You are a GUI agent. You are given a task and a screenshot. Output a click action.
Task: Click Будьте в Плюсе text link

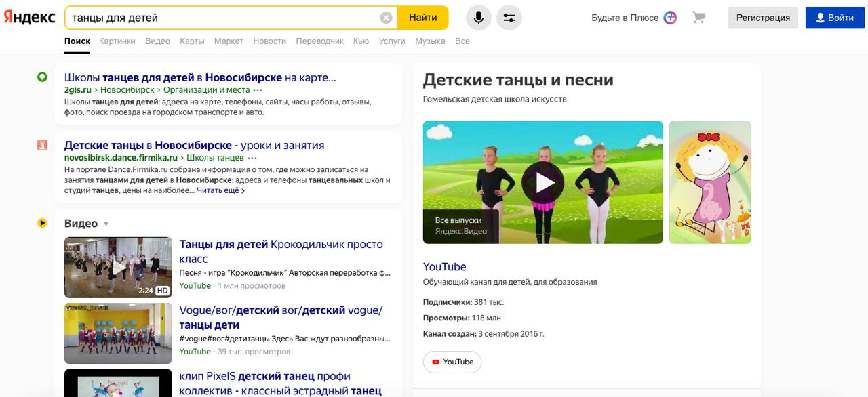click(x=625, y=18)
